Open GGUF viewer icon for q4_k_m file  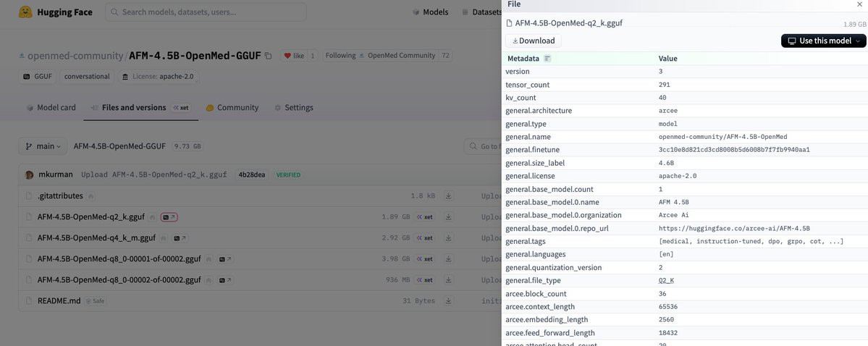[181, 238]
